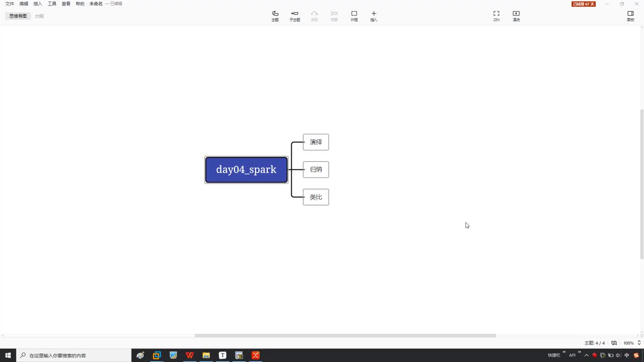Open the VMware taskbar app
The height and width of the screenshot is (362, 644).
(x=157, y=355)
